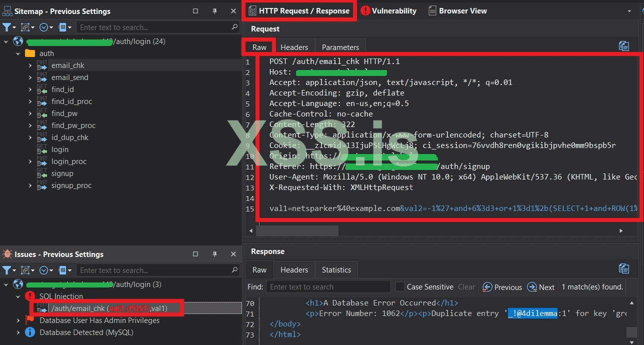
Task: Pin the Sitemap panel
Action: [214, 11]
